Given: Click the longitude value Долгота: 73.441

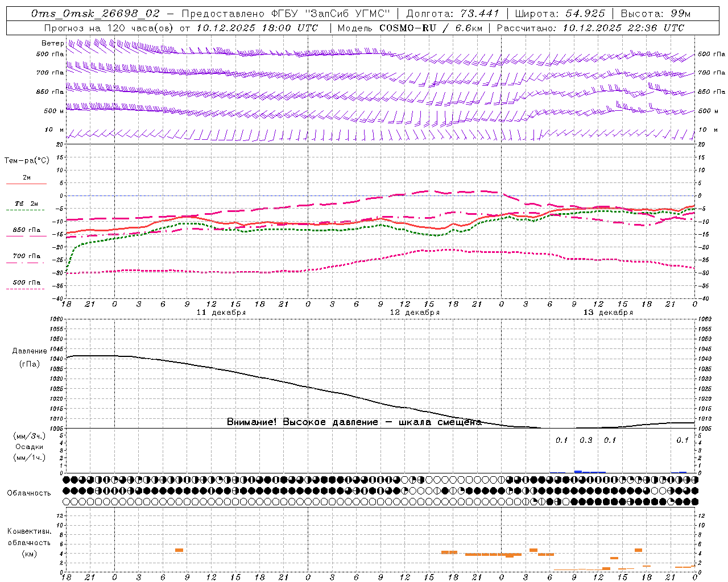Looking at the screenshot, I should point(453,14).
